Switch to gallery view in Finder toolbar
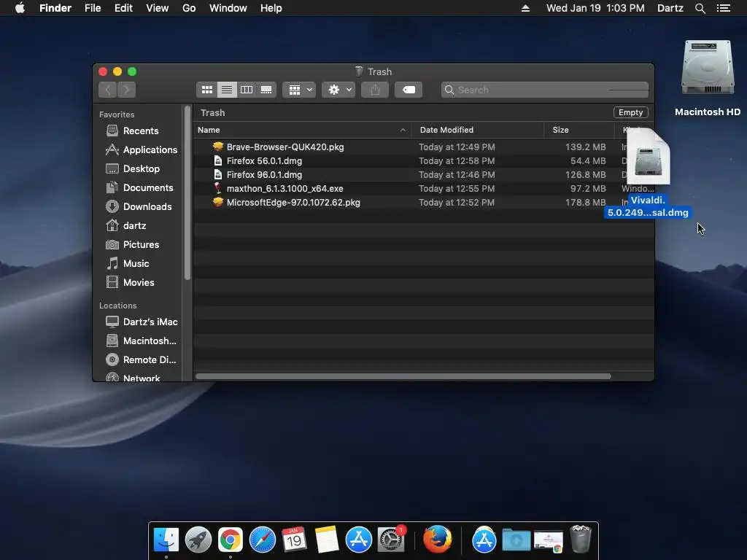The image size is (747, 560). [x=266, y=90]
